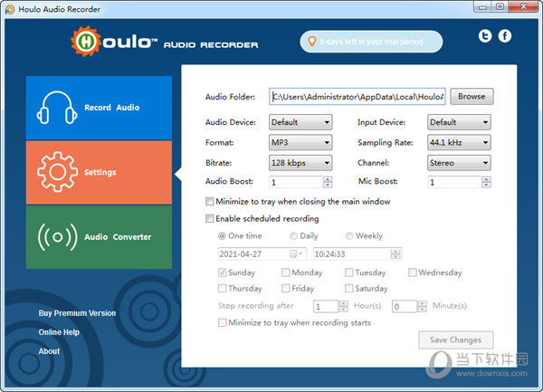543x392 pixels.
Task: Expand the Input Device dropdown
Action: pyautogui.click(x=459, y=122)
